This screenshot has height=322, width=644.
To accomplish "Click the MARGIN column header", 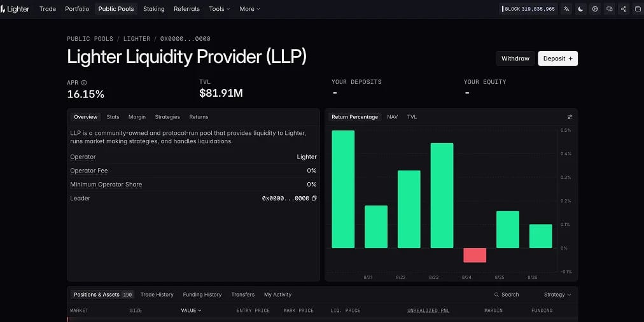I will pyautogui.click(x=493, y=311).
